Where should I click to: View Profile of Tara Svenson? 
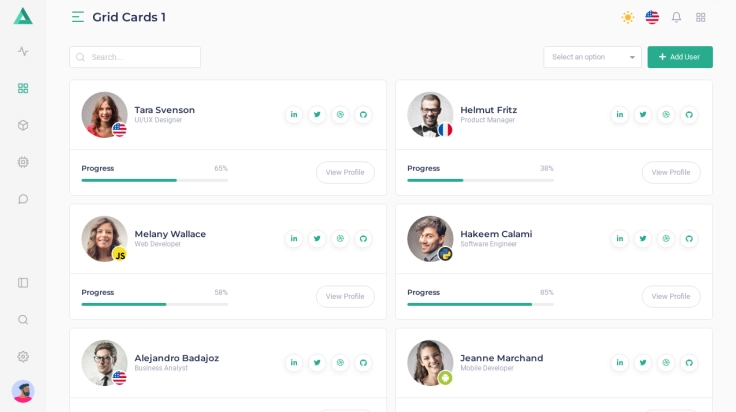tap(345, 172)
